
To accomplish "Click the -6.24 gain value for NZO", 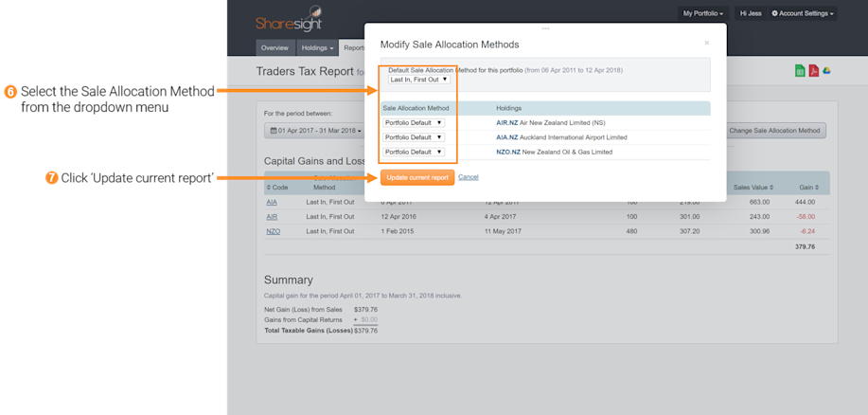I will (807, 231).
